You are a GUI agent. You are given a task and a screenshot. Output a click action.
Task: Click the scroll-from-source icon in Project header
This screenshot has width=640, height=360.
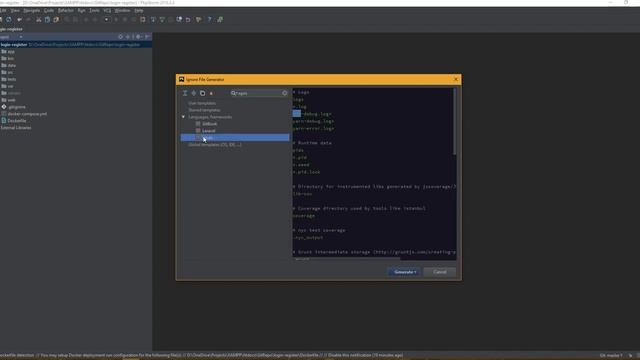120,37
